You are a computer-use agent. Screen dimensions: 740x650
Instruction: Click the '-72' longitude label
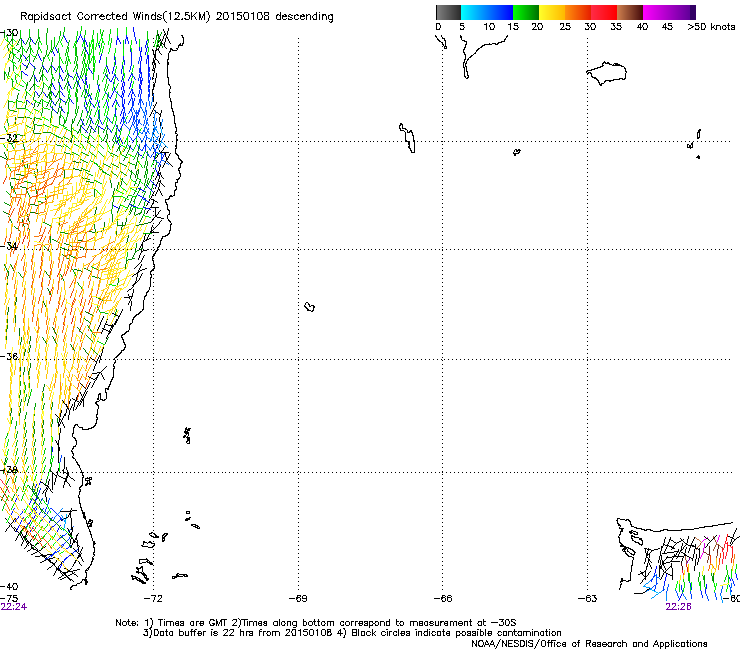click(153, 599)
